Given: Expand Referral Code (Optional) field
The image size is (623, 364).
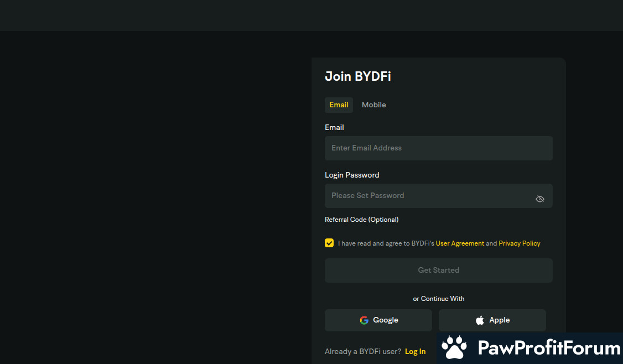Looking at the screenshot, I should click(x=361, y=220).
